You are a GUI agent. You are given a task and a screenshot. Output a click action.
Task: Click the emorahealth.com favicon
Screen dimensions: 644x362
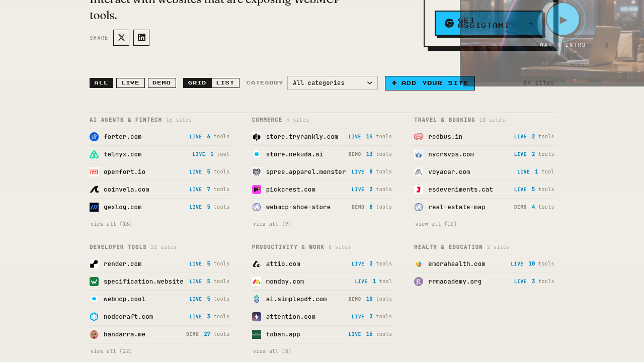419,264
